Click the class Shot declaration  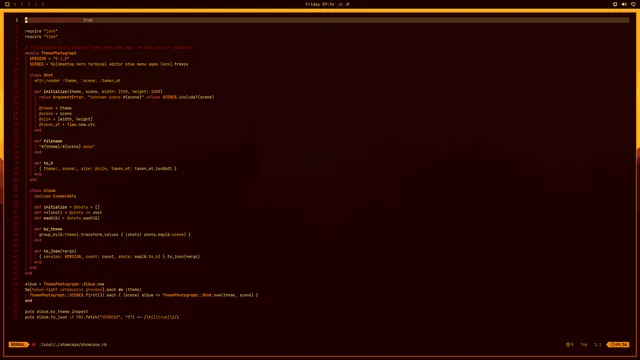click(x=41, y=75)
